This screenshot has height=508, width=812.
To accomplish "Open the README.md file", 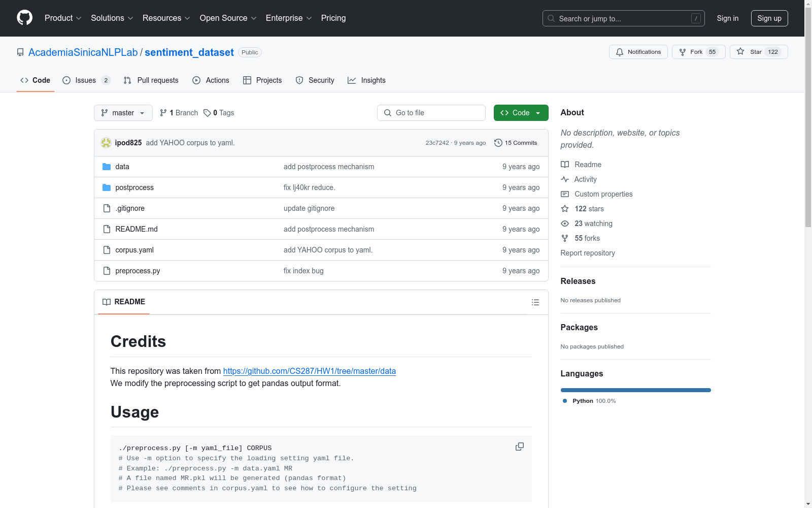I will pos(137,229).
